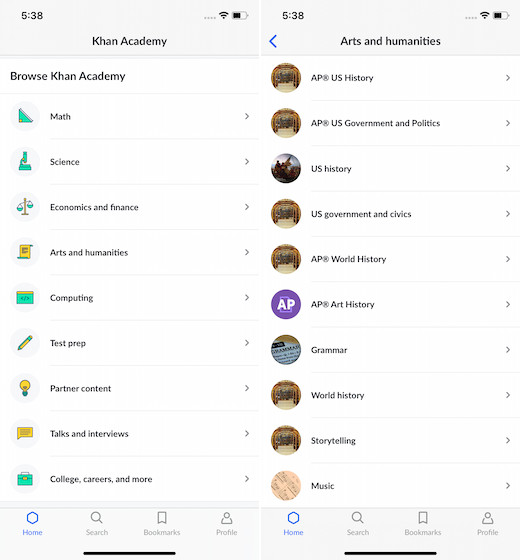Open the Music row chevron
520x560 pixels.
pyautogui.click(x=508, y=486)
